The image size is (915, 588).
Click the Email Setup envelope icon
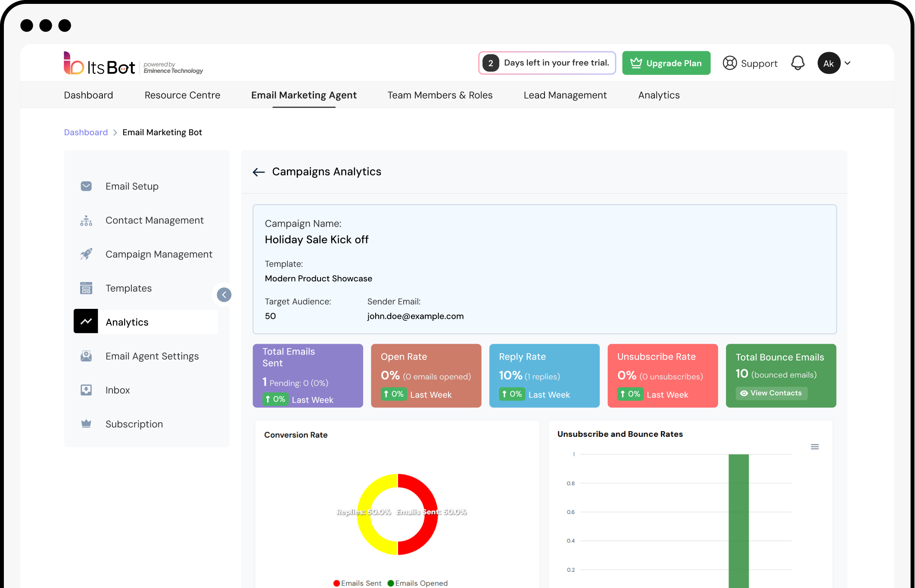(86, 186)
